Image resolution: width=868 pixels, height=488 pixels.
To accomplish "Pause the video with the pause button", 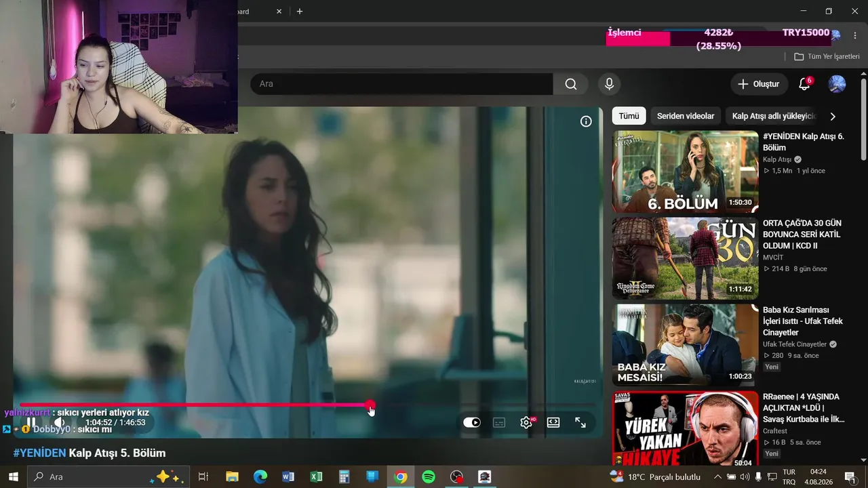I will (x=31, y=422).
